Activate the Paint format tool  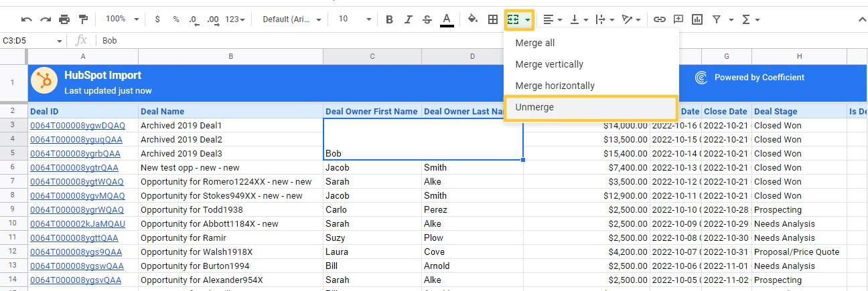coord(83,19)
